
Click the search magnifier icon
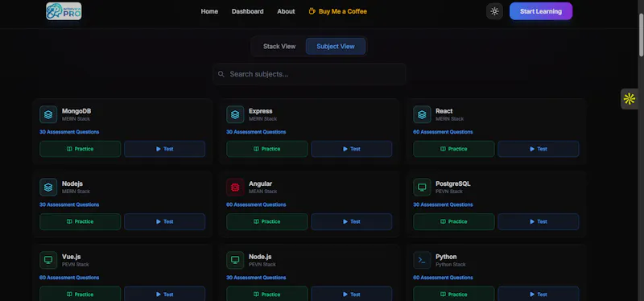point(221,74)
